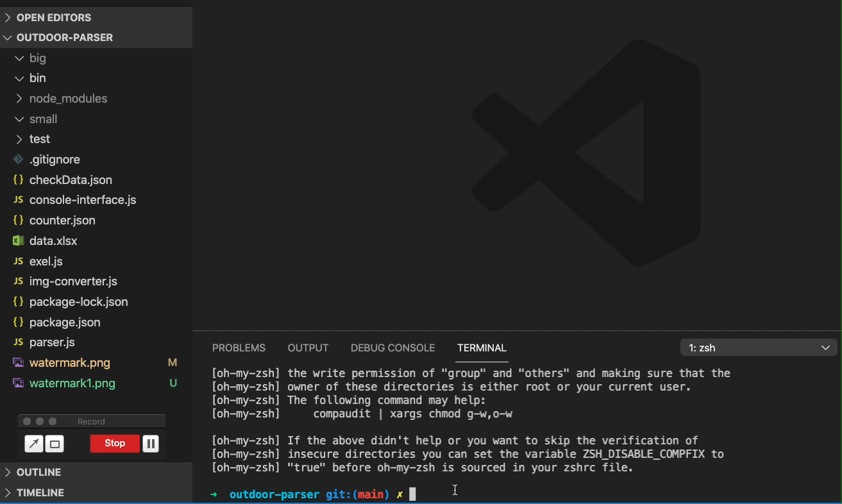This screenshot has width=842, height=504.
Task: Expand the test folder
Action: click(19, 139)
